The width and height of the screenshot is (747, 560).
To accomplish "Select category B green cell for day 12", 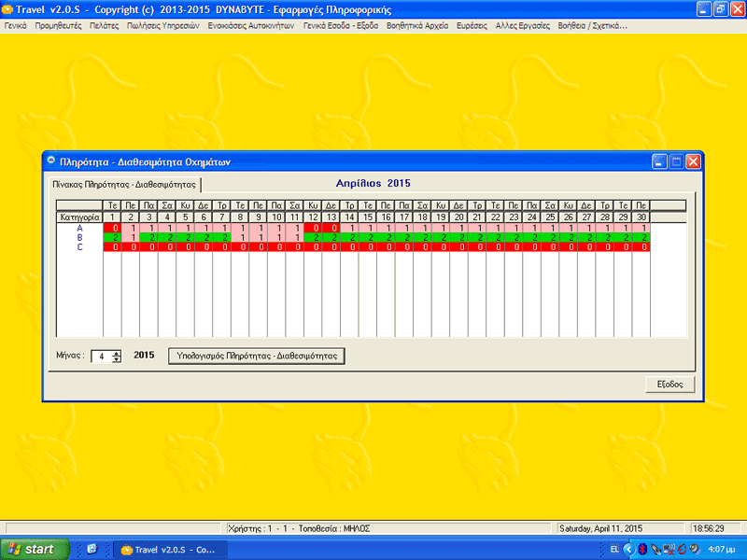I will [313, 238].
